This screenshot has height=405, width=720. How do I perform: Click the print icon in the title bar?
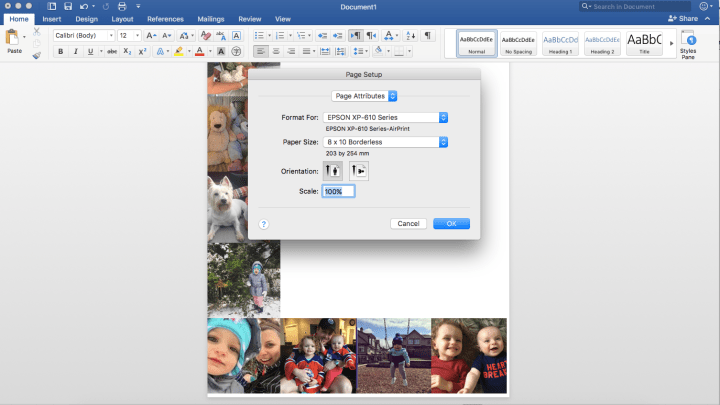click(x=122, y=6)
